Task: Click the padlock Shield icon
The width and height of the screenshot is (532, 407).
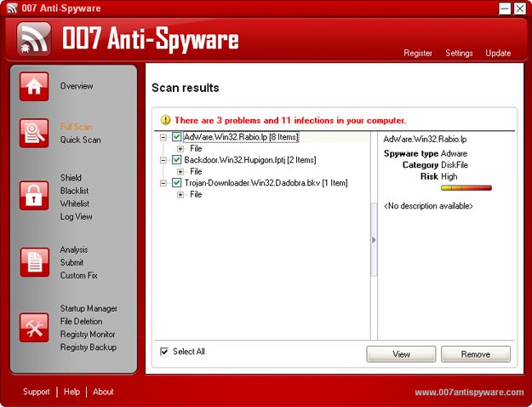Action: (x=34, y=196)
